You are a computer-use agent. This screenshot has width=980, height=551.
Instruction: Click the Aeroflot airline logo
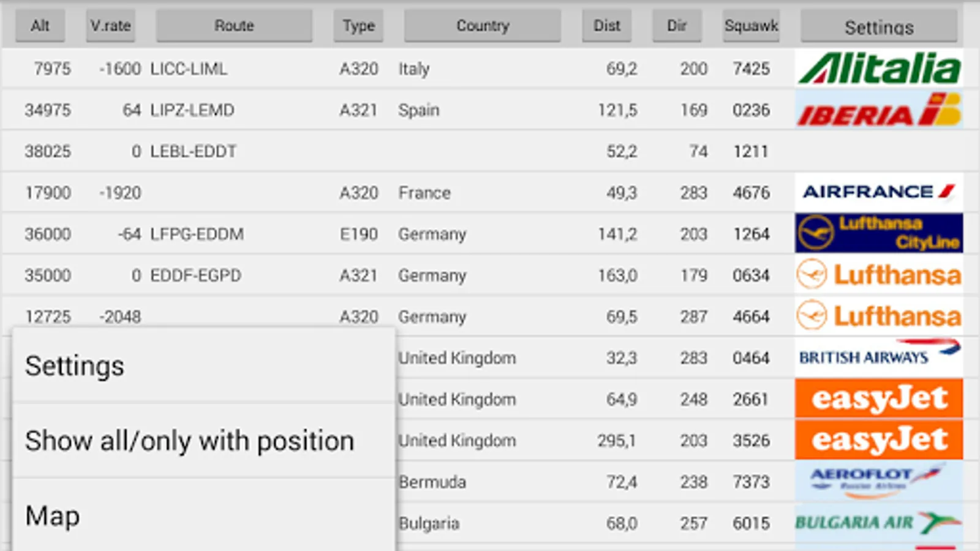point(878,481)
